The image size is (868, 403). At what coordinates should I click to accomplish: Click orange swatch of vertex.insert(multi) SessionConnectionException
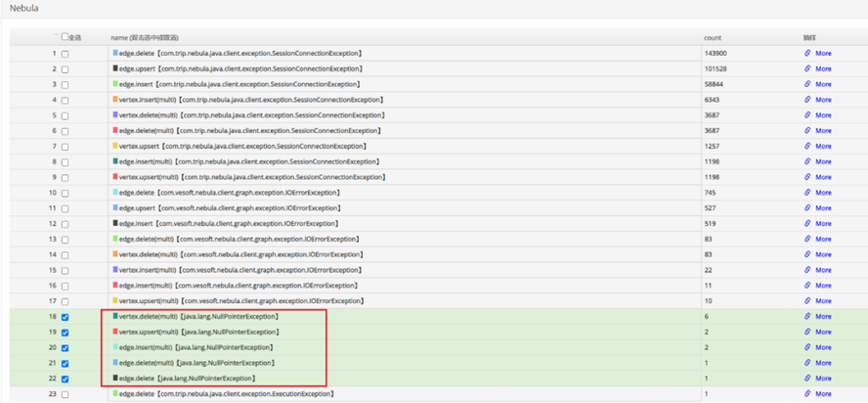[x=115, y=100]
